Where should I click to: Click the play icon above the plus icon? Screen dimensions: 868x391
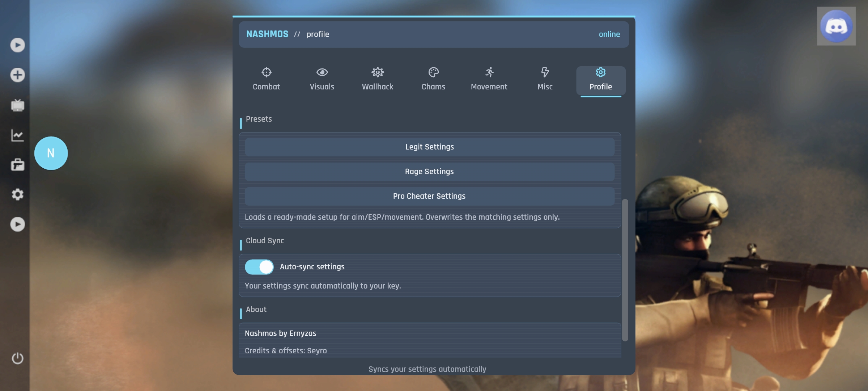pos(17,45)
